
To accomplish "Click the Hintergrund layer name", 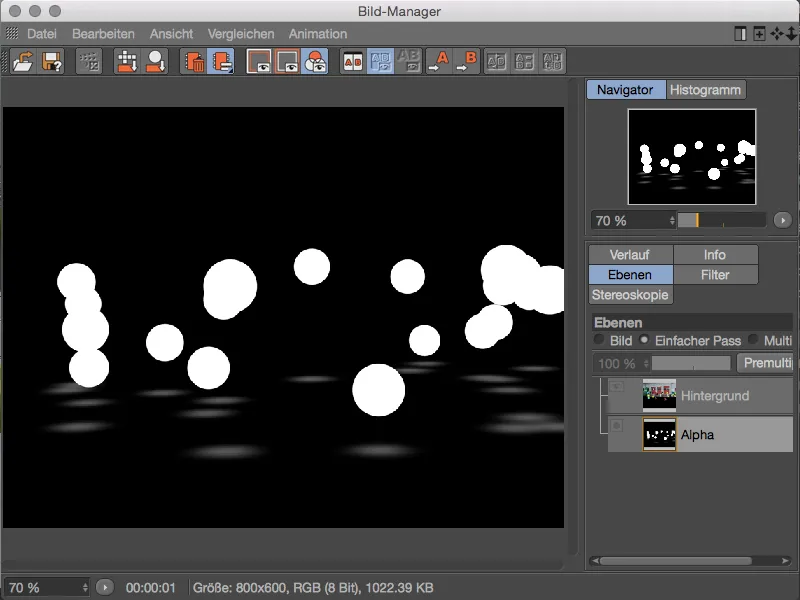I will coord(715,395).
